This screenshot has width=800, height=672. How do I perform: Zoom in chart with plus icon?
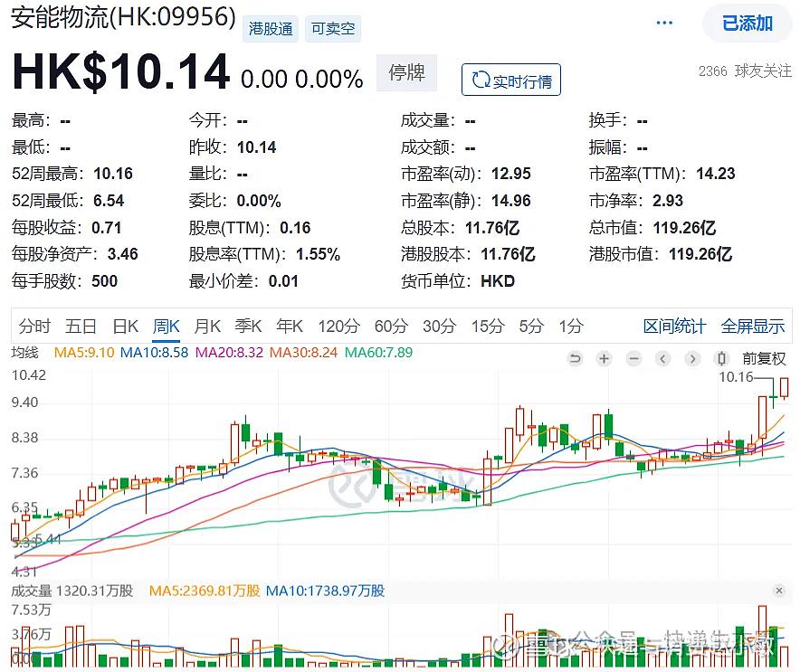tap(605, 359)
